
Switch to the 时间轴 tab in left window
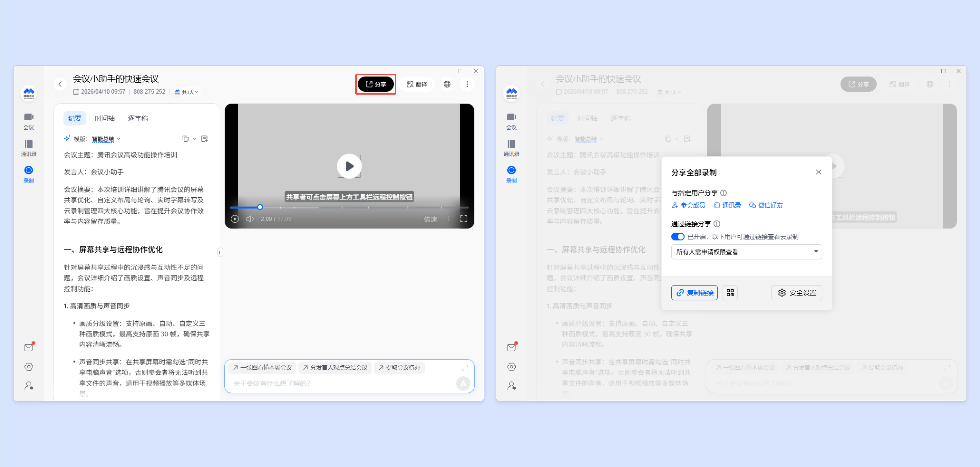(x=104, y=118)
